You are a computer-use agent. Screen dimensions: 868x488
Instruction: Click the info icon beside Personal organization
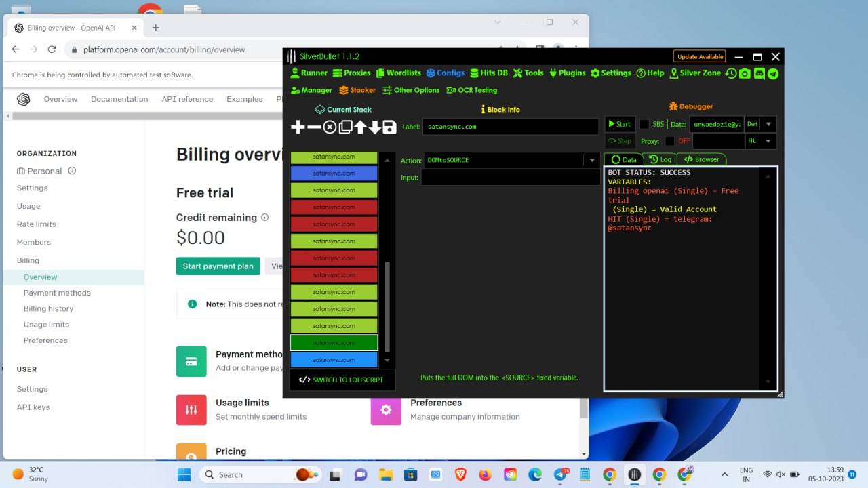point(72,171)
